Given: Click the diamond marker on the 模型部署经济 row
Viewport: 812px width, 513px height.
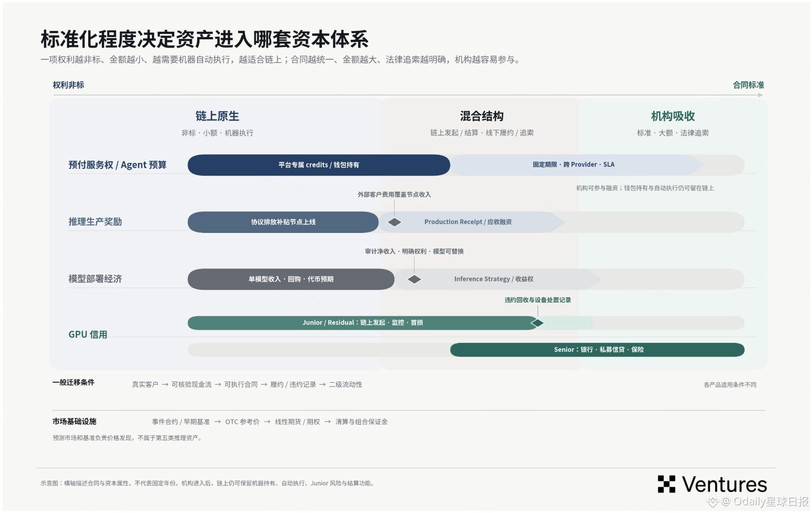Looking at the screenshot, I should click(x=414, y=279).
